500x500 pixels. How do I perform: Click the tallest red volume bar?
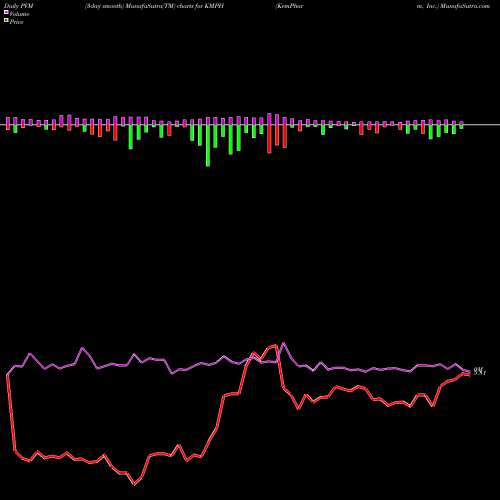269,139
